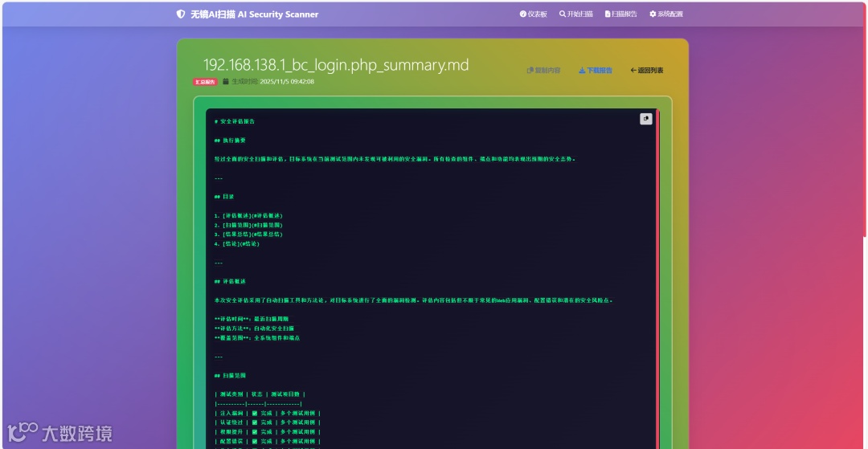
Task: Click TOC line '4. [结论](#结论)'
Action: tap(236, 244)
